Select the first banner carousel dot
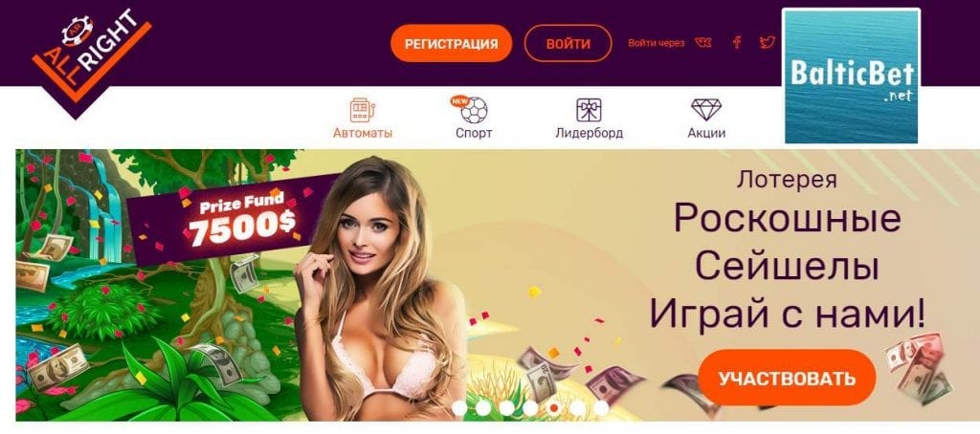980x434 pixels. pos(459,408)
